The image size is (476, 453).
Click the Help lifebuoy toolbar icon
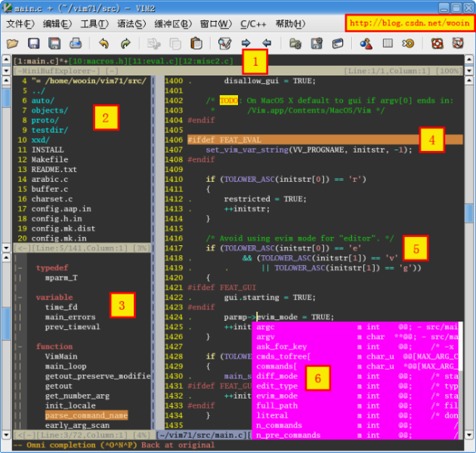coord(436,44)
